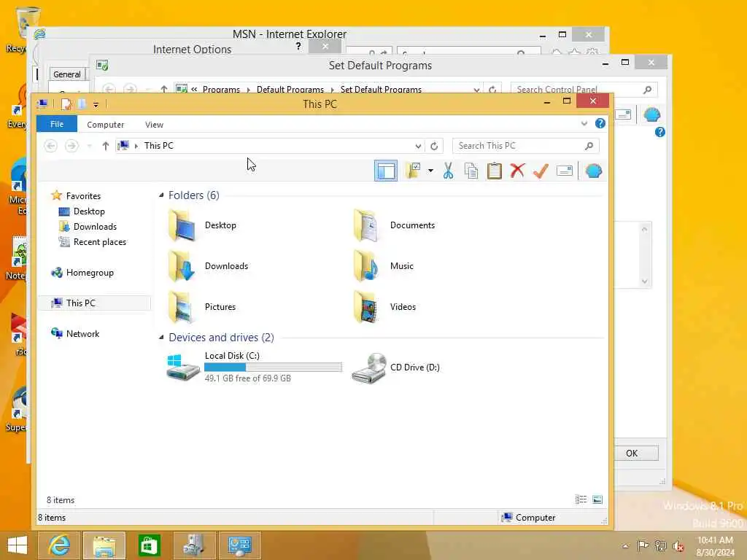The height and width of the screenshot is (560, 747).
Task: Click the Rename toolbar icon in This PC
Action: tap(565, 171)
